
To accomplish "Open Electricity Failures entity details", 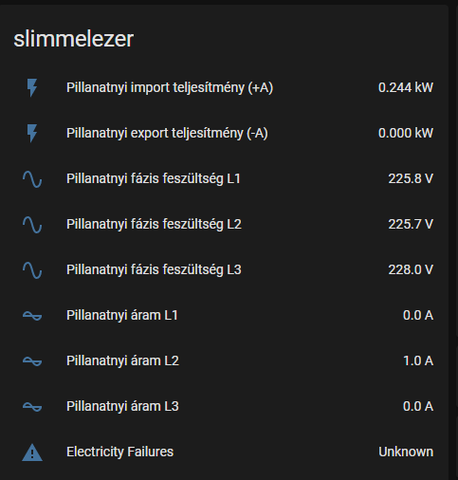I will coord(120,452).
